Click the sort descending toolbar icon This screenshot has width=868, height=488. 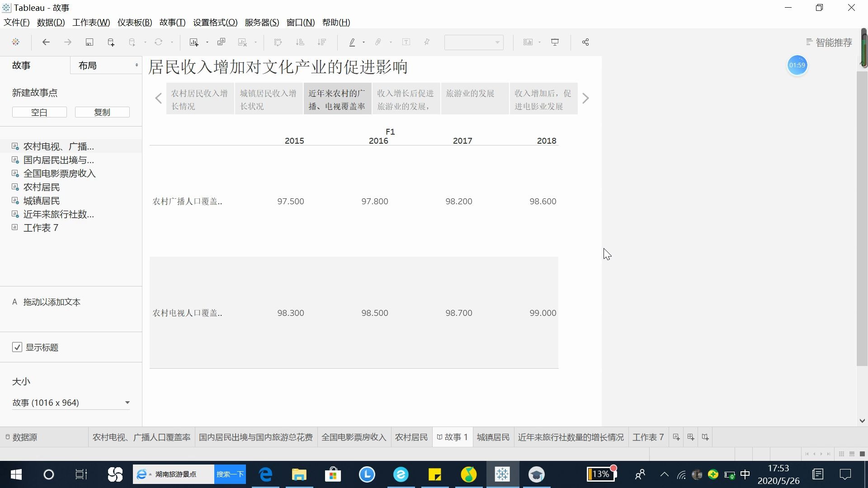coord(322,42)
